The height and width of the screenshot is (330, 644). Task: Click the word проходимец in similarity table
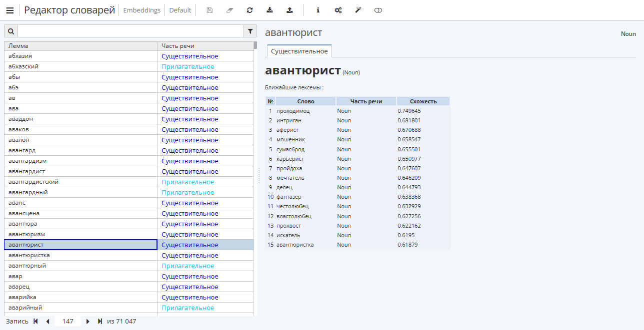[x=293, y=111]
